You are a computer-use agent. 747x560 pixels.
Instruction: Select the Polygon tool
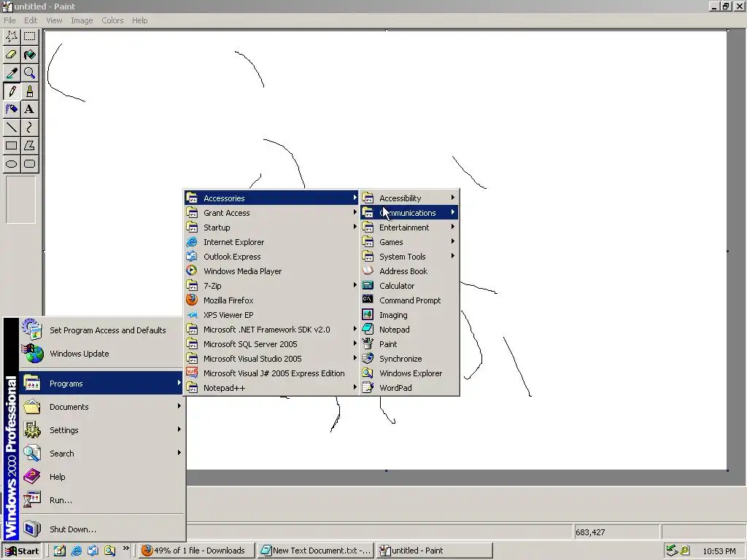pyautogui.click(x=29, y=145)
